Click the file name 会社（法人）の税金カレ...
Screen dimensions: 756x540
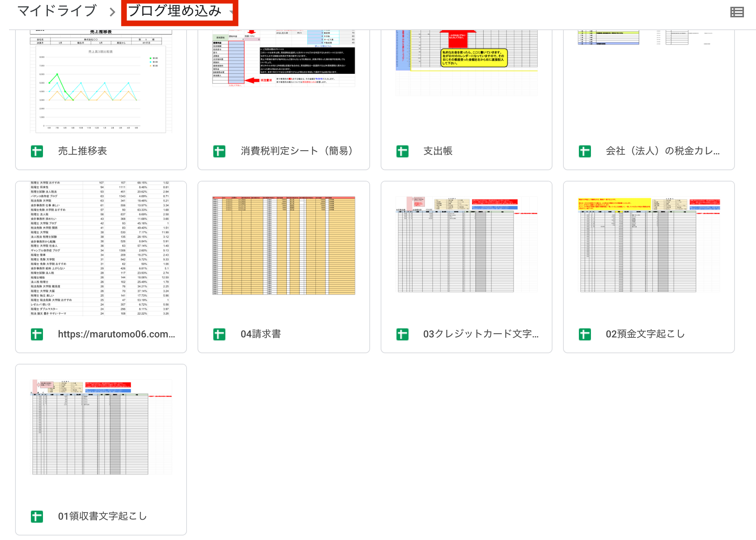pyautogui.click(x=663, y=151)
